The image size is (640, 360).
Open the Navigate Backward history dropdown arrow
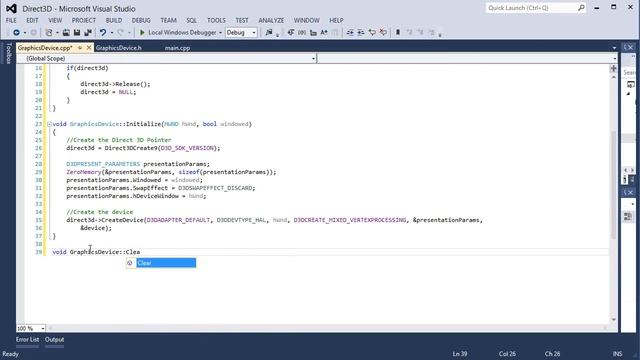pos(24,33)
